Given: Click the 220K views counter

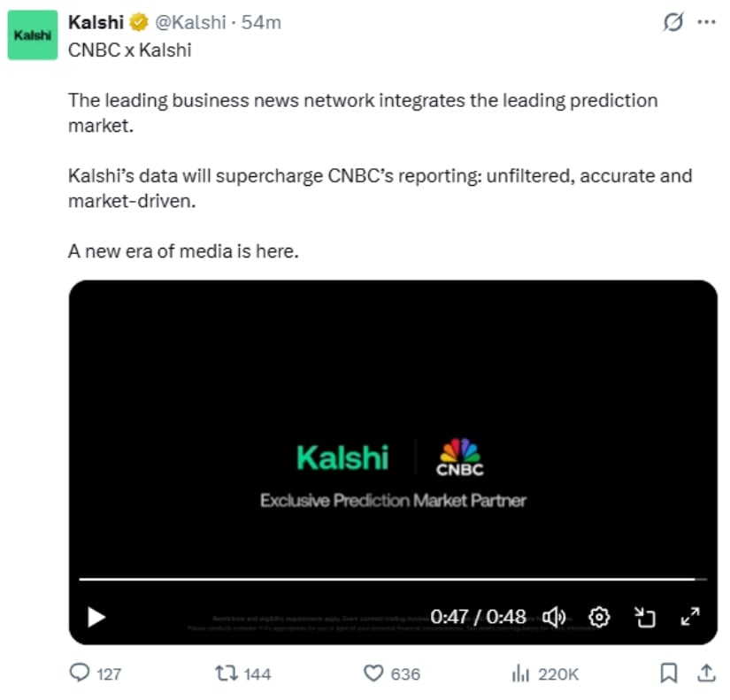Looking at the screenshot, I should pyautogui.click(x=557, y=673).
